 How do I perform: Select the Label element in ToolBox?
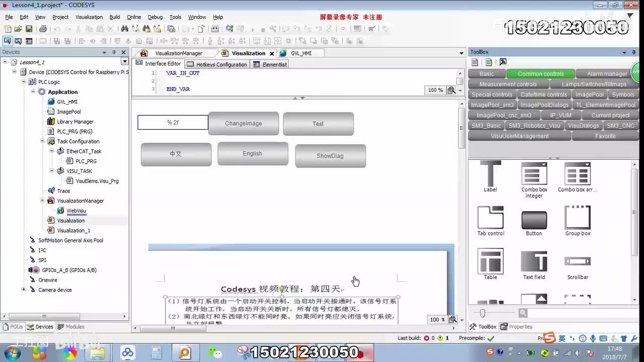point(491,176)
